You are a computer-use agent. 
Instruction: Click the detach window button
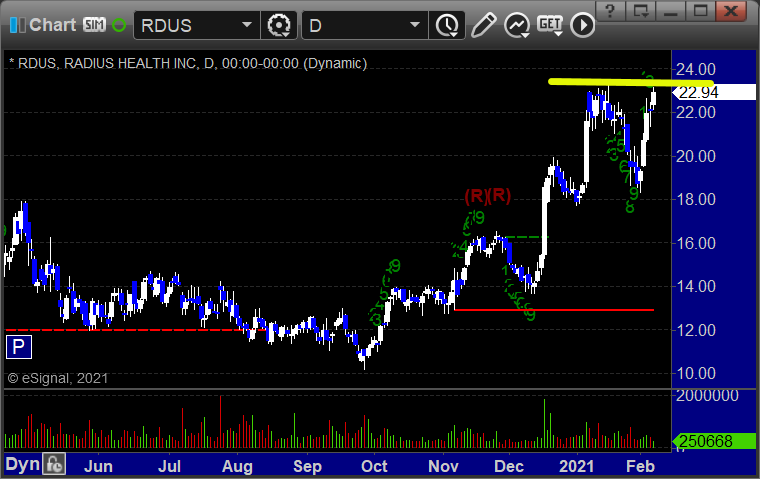coord(641,11)
